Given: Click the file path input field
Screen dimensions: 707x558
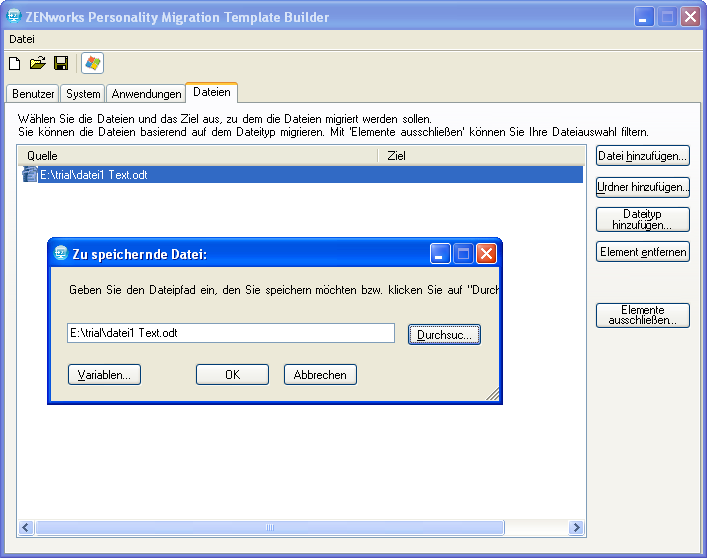Looking at the screenshot, I should pos(231,333).
